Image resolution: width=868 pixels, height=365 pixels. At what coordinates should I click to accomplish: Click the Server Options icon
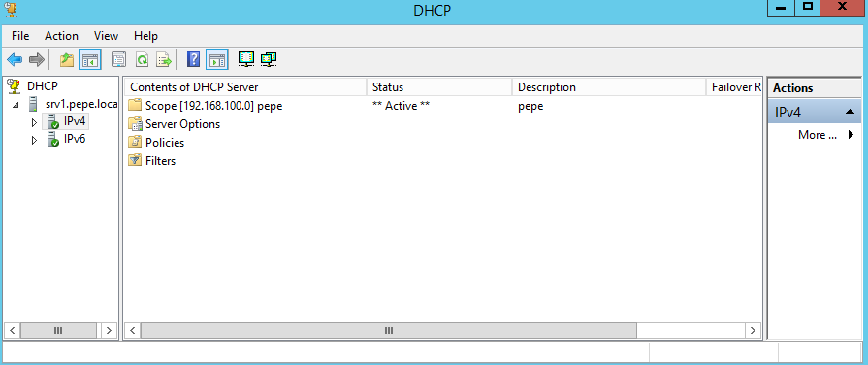[135, 124]
